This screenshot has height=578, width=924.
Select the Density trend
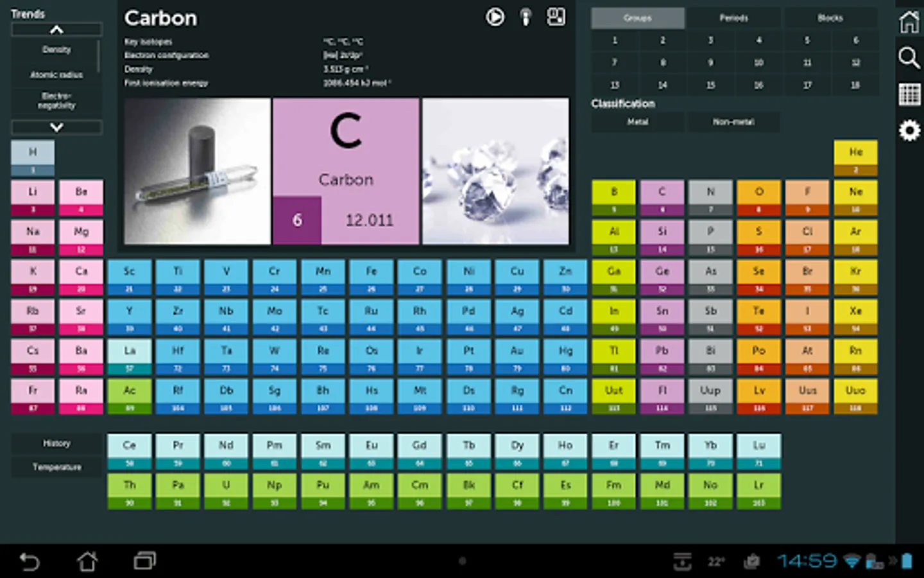(56, 49)
